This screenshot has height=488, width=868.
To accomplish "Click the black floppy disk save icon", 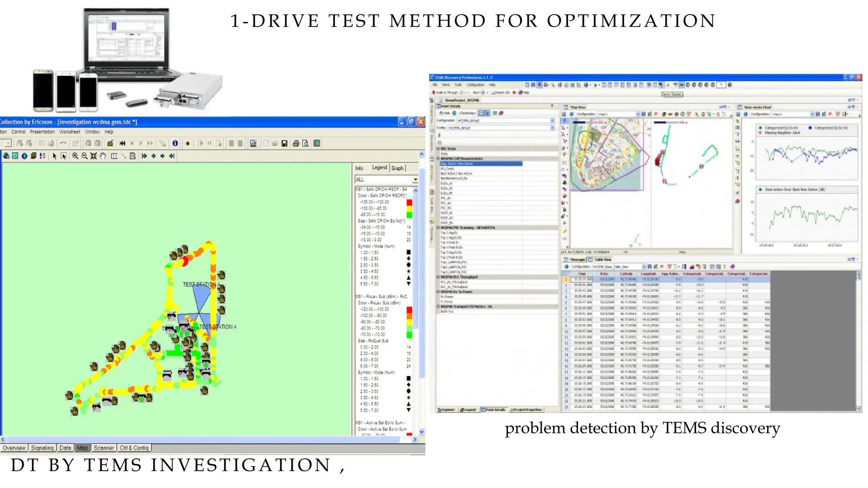I will pyautogui.click(x=284, y=144).
